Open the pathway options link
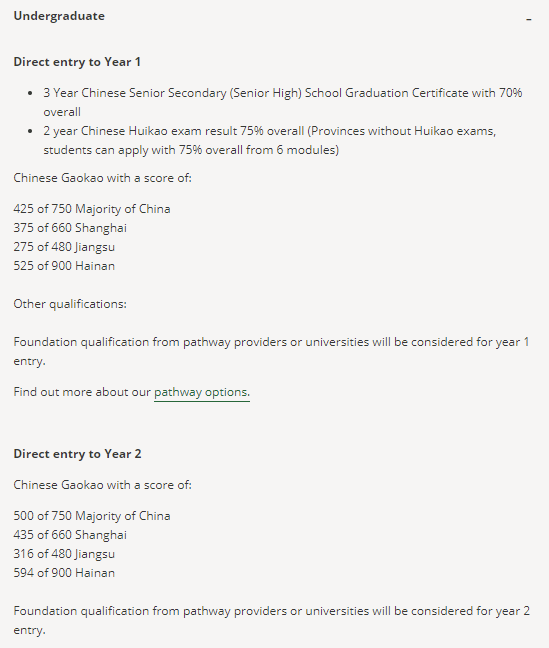Viewport: 549px width, 648px height. click(202, 392)
